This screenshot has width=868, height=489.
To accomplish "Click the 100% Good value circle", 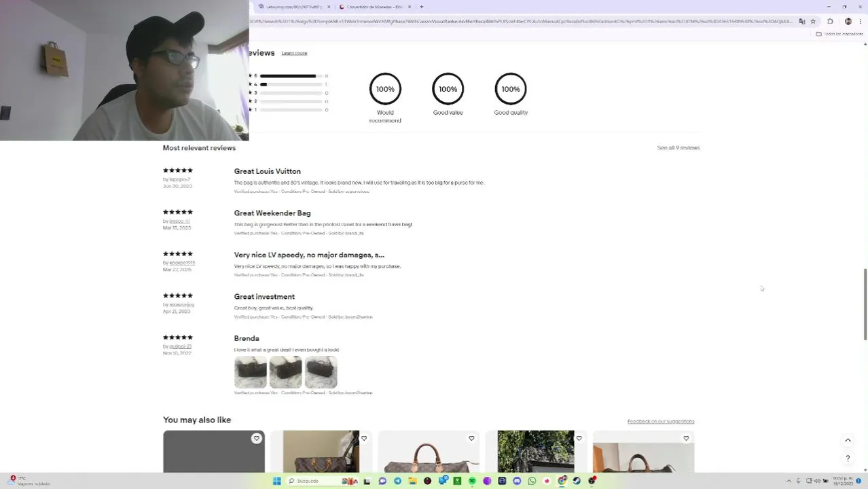I will click(448, 89).
